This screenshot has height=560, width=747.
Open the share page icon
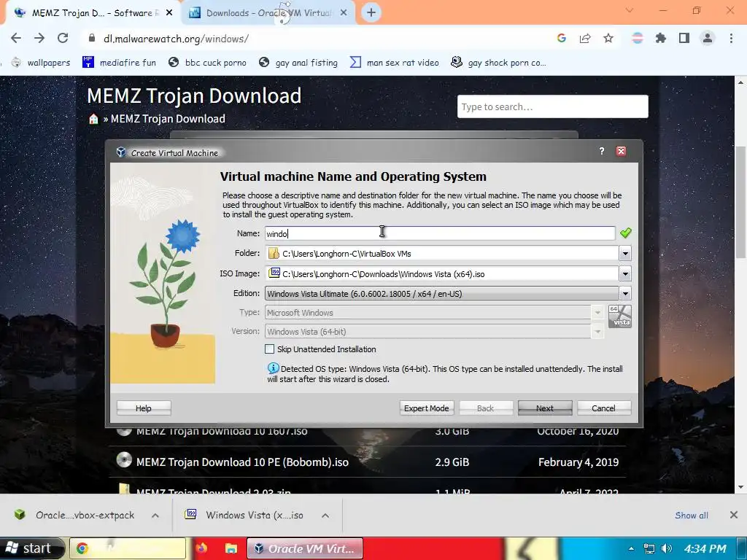584,38
